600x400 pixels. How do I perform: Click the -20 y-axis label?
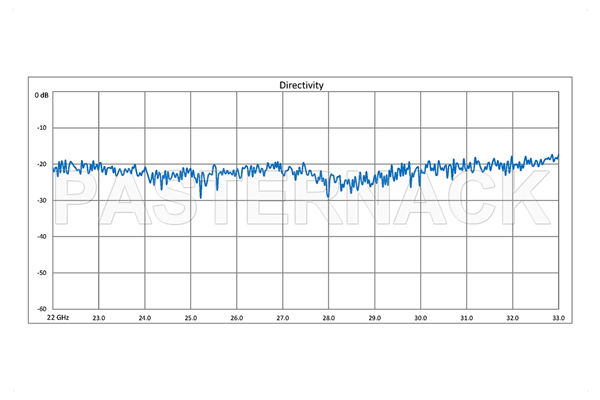42,164
